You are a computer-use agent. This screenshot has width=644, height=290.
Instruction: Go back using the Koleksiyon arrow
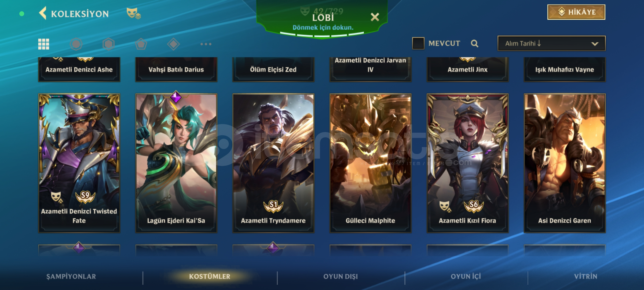click(43, 13)
